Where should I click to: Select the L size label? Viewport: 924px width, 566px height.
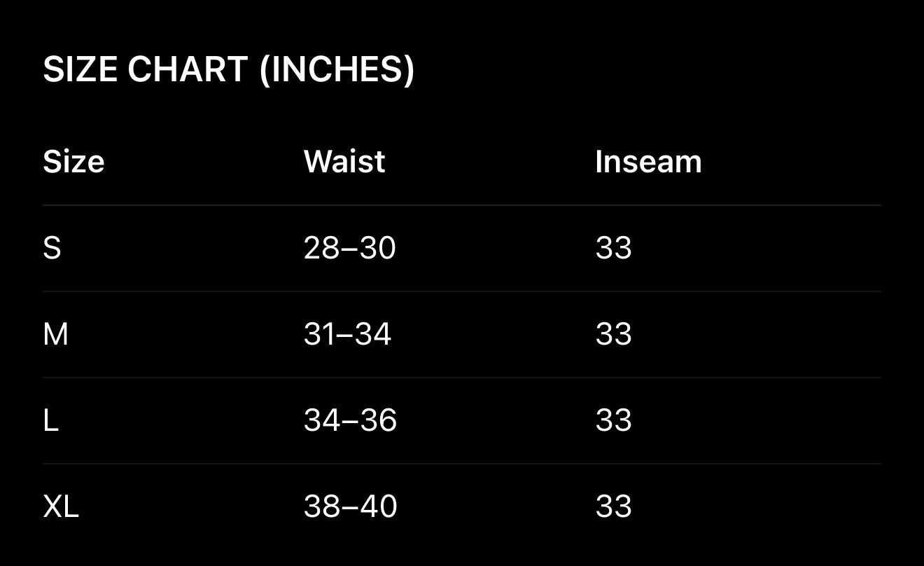click(x=50, y=420)
